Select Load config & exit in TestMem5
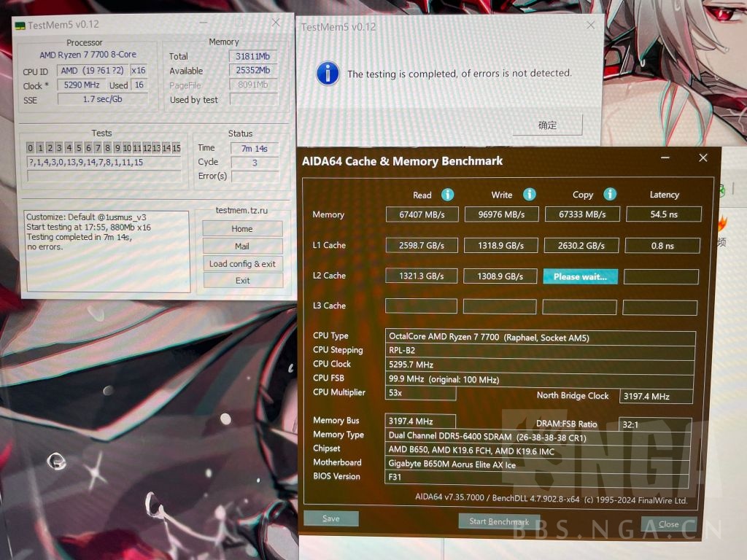 (x=241, y=265)
